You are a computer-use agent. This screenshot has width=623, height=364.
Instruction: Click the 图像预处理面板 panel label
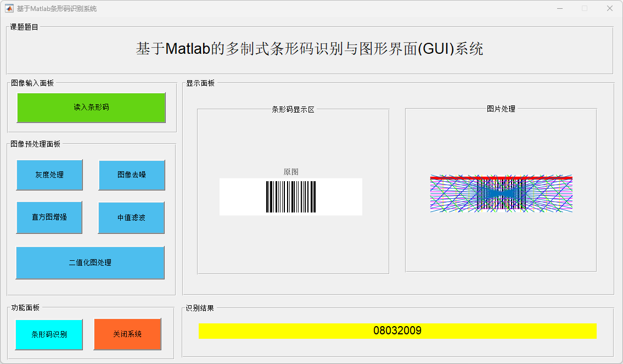(x=36, y=144)
